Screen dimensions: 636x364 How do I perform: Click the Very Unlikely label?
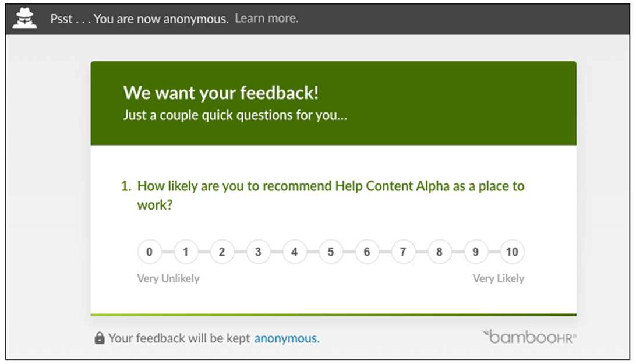(168, 278)
